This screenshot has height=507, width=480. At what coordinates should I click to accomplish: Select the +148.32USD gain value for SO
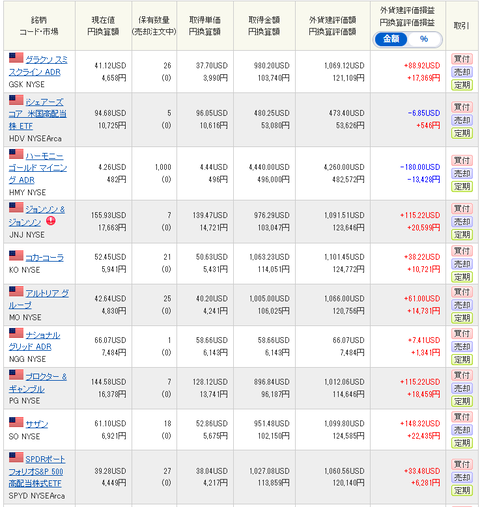click(420, 424)
